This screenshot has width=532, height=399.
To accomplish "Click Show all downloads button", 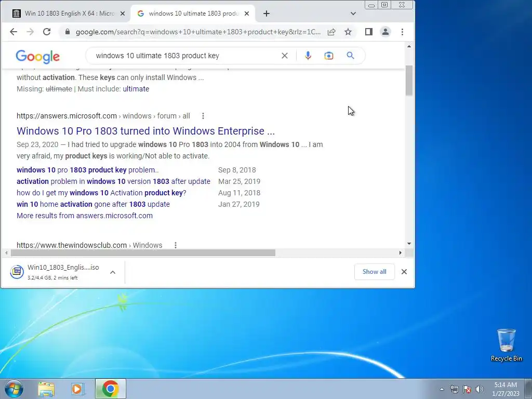I will pos(374,272).
